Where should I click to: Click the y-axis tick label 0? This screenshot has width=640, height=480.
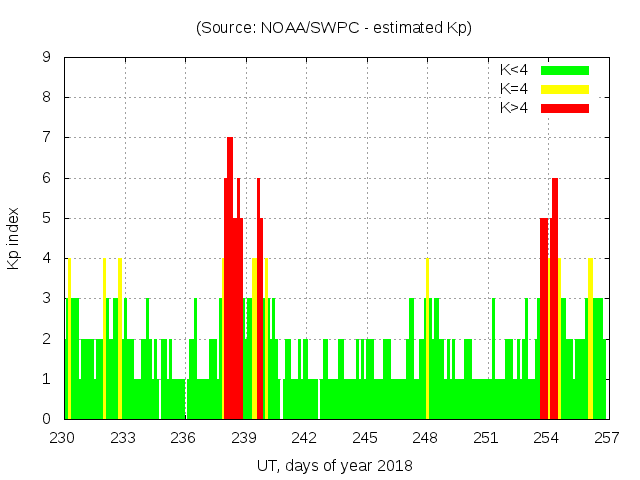46,419
